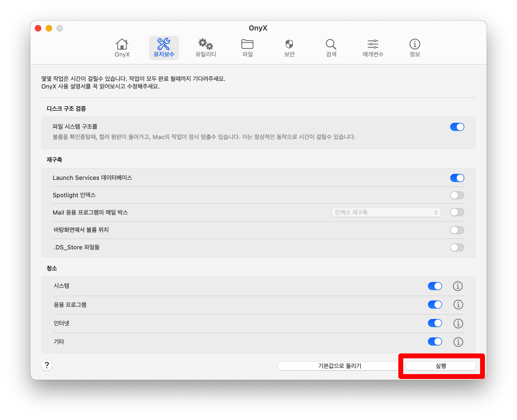Click the 바탕화면에서 볼륨 위치 label

81,230
